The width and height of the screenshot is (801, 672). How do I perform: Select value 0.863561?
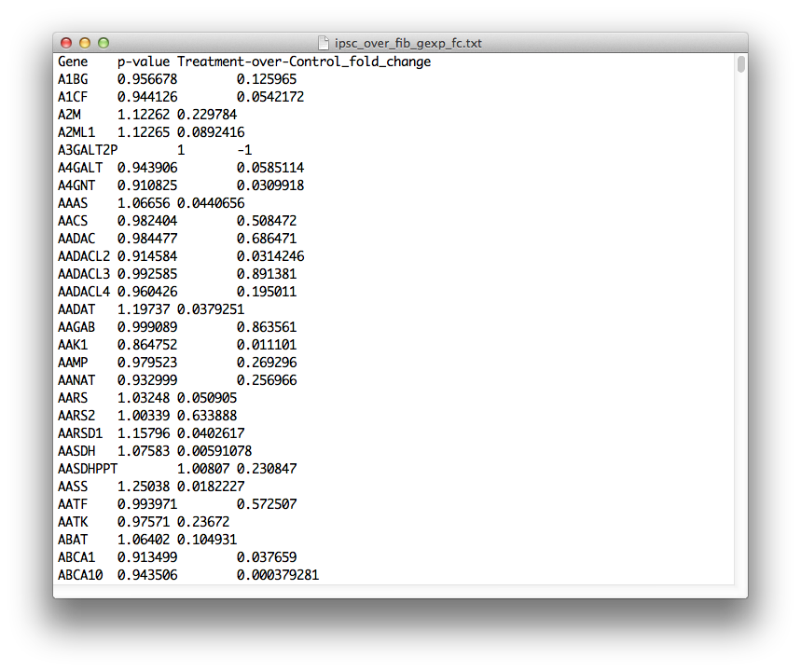tap(267, 327)
